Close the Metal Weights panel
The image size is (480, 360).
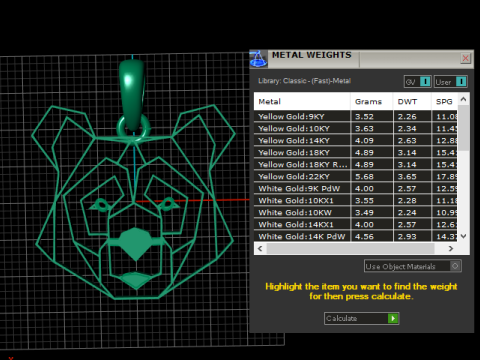466,59
